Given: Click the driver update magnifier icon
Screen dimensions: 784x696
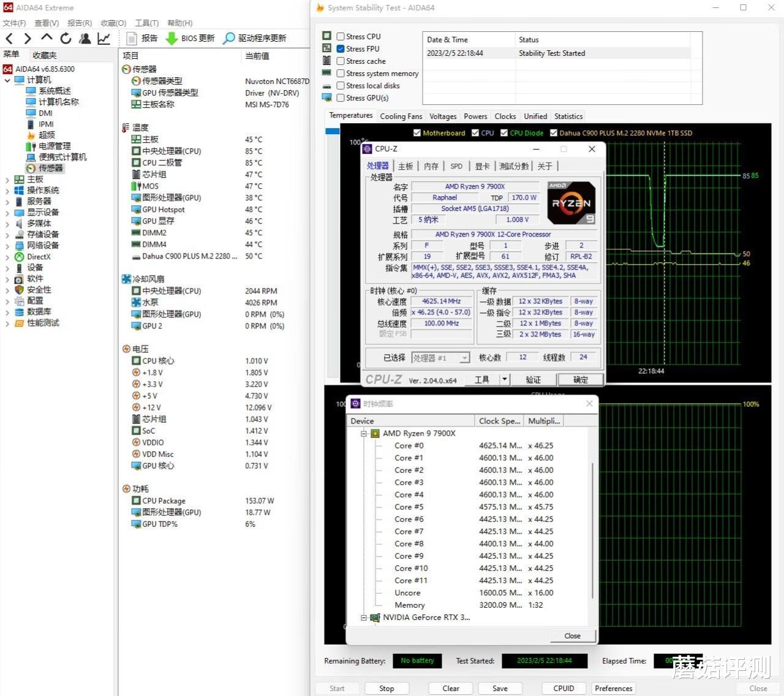Looking at the screenshot, I should 229,39.
